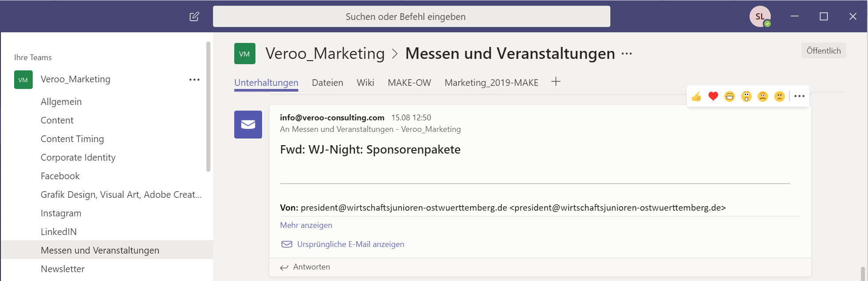Click the VM team icon in sidebar
This screenshot has width=868, height=281.
pos(23,80)
